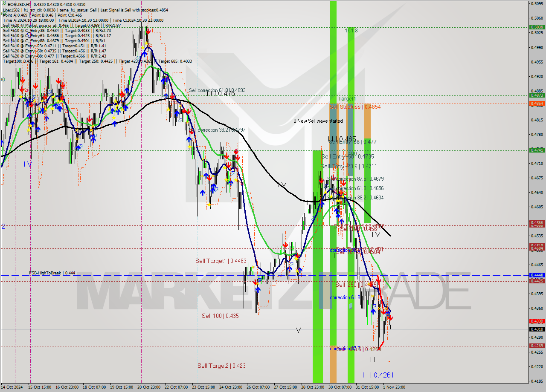Click the 0.5095 price scale value
This screenshot has height=392, width=546.
537,3
